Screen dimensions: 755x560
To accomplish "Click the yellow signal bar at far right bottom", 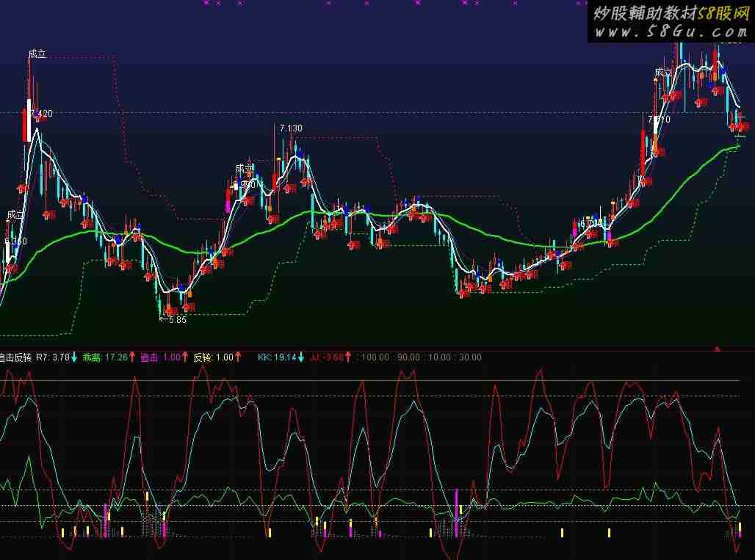I will click(x=740, y=528).
